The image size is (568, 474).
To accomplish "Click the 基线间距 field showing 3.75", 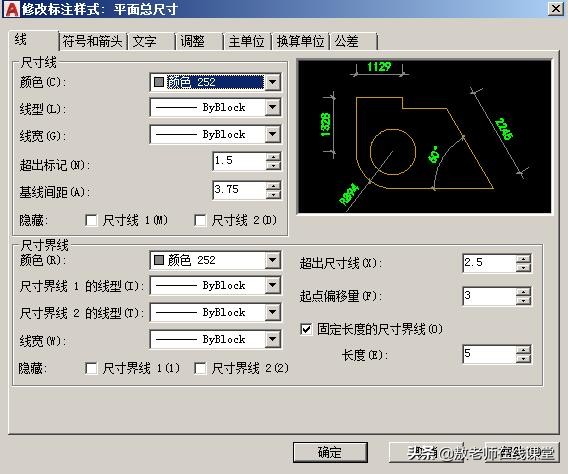I will click(239, 190).
